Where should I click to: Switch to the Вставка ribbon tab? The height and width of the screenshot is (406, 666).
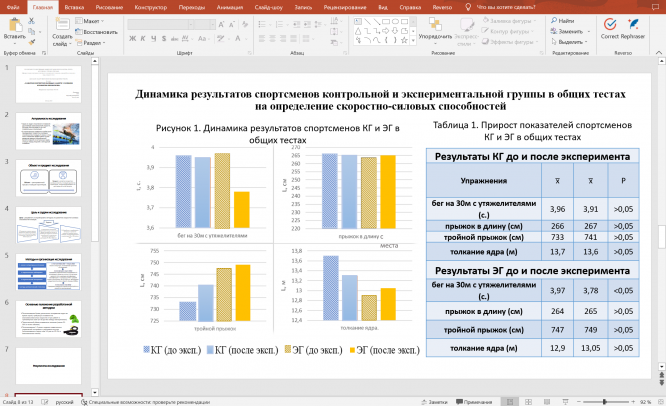[x=74, y=6]
